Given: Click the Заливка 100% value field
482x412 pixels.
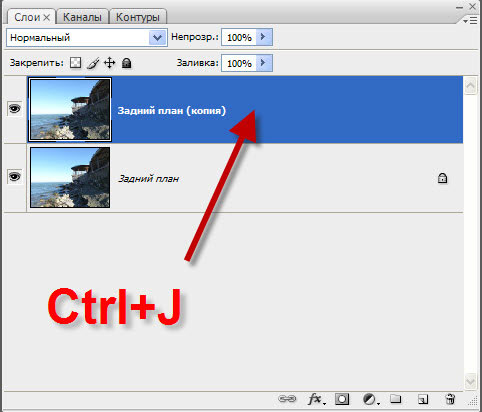Looking at the screenshot, I should (239, 63).
